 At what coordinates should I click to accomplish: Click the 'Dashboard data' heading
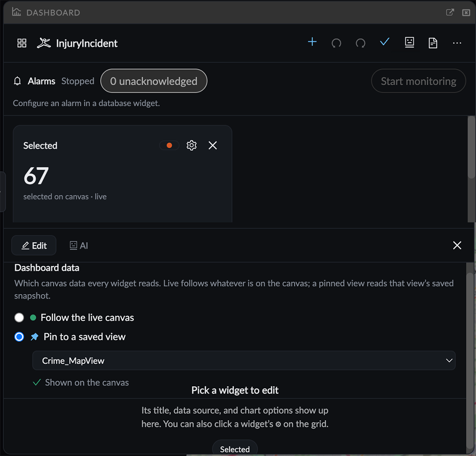47,268
